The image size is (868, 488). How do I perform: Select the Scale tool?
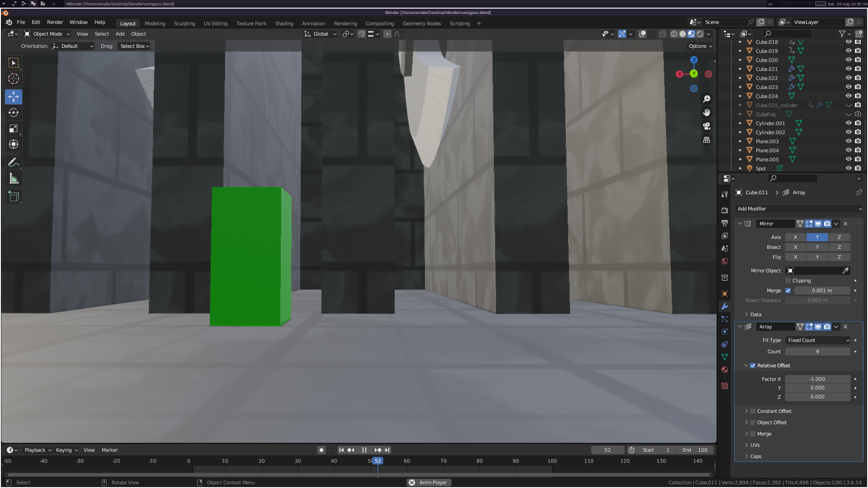[x=14, y=129]
